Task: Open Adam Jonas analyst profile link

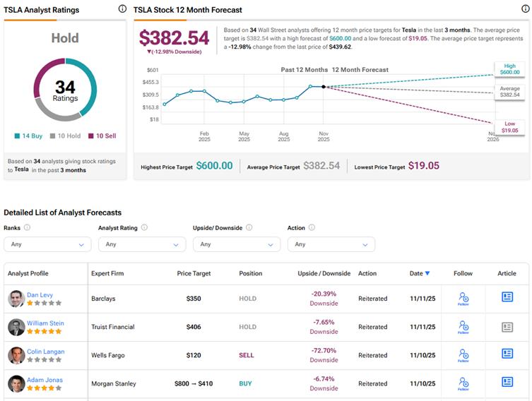Action: 45,380
